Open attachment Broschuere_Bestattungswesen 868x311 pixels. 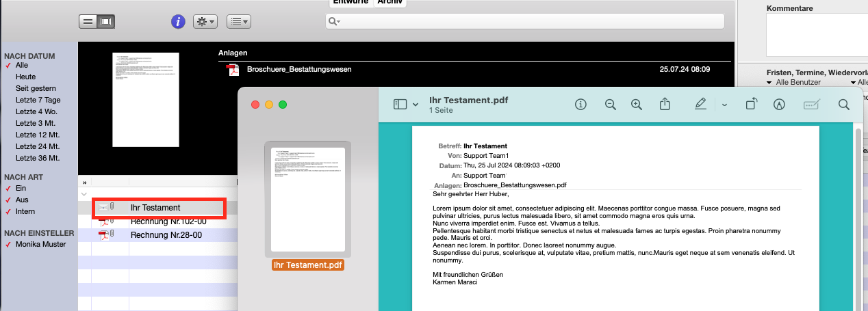(299, 69)
